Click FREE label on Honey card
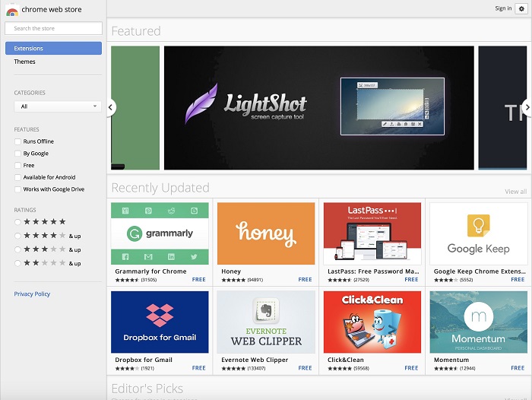This screenshot has width=532, height=400. click(305, 279)
